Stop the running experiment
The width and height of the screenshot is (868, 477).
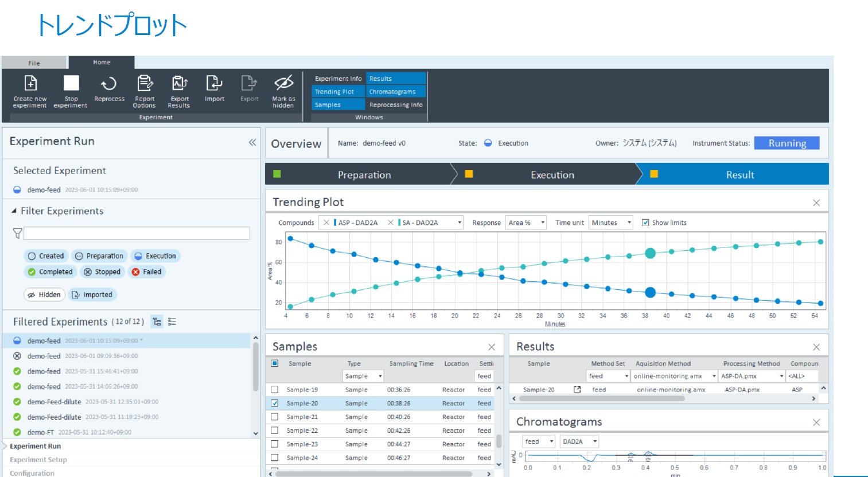[x=71, y=83]
